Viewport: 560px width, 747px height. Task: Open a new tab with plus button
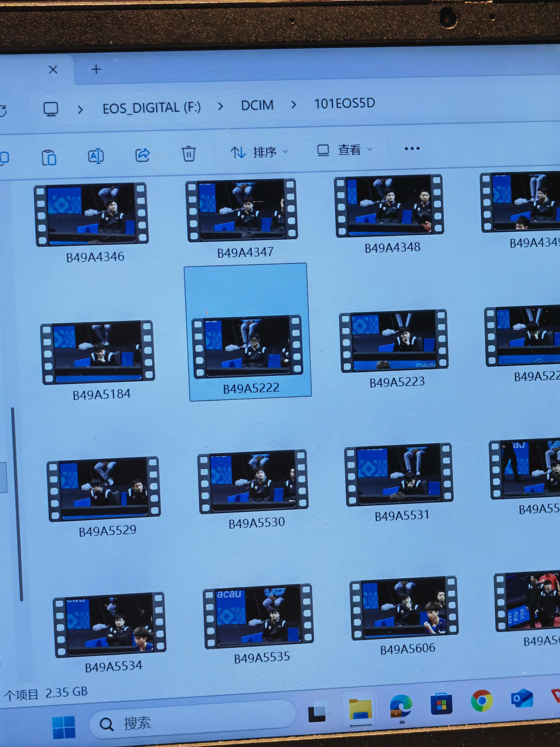[x=97, y=69]
